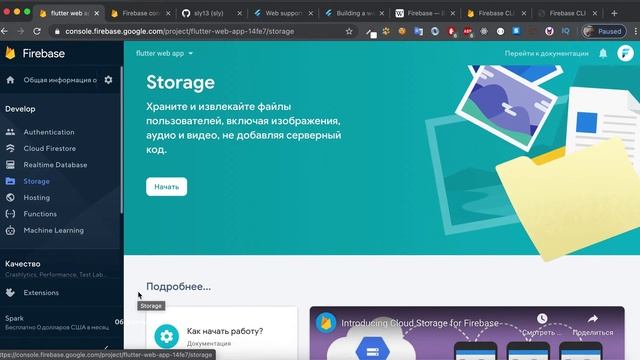Click the Cloud Firestore waves icon
Viewport: 640px width, 360px height.
coord(10,148)
